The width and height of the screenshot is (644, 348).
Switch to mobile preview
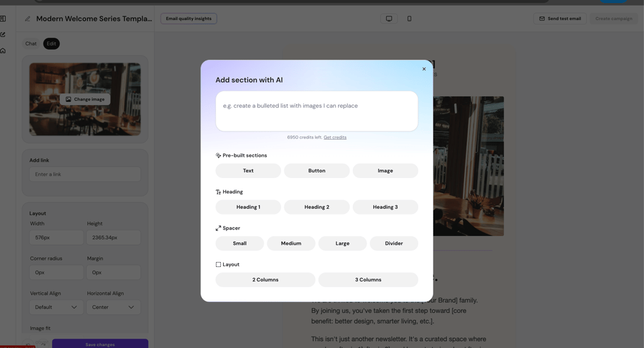409,18
